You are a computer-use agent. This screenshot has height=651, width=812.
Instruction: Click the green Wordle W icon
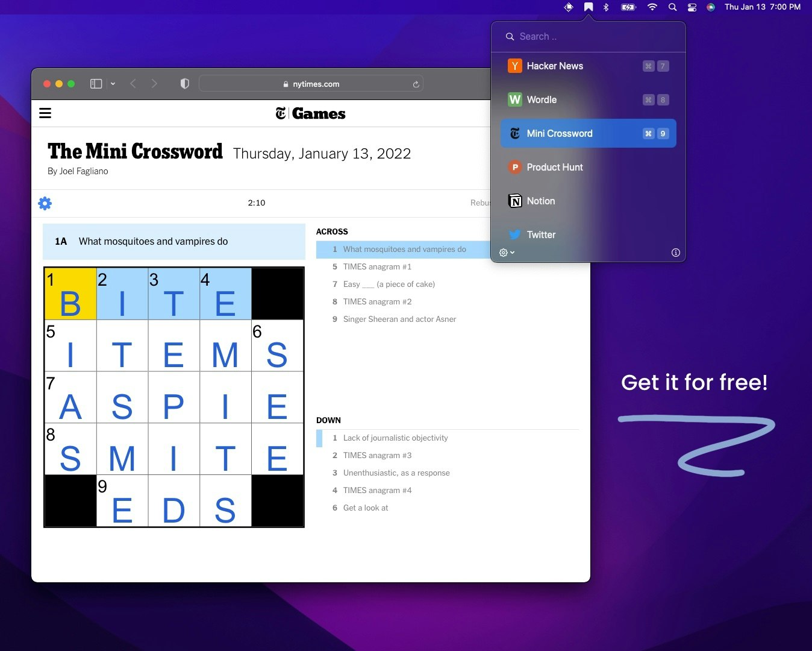[x=514, y=99]
